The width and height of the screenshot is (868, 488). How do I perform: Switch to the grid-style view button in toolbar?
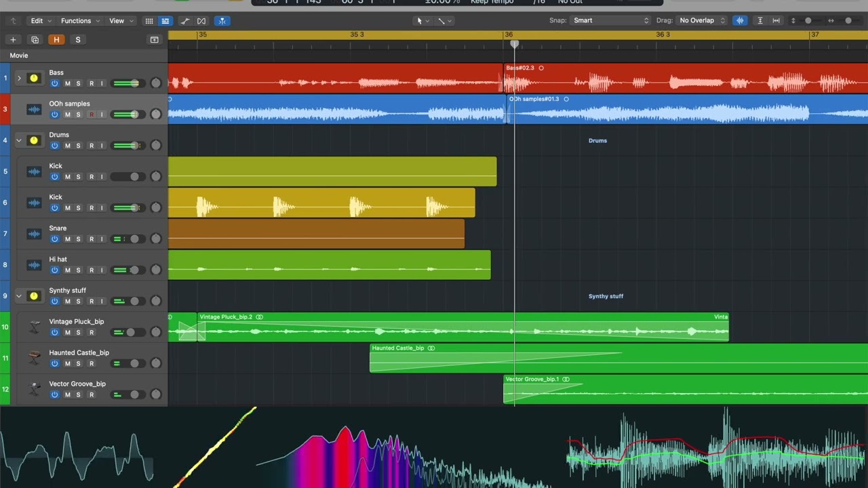tap(149, 21)
